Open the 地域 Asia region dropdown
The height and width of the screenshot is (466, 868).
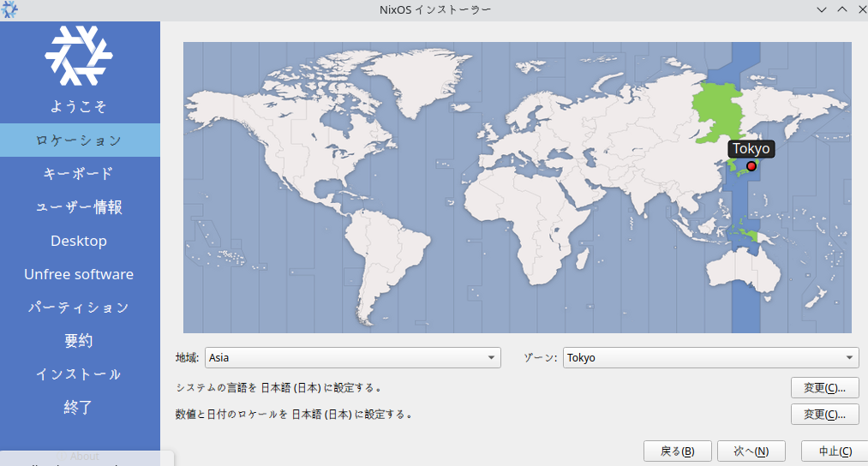(x=353, y=357)
